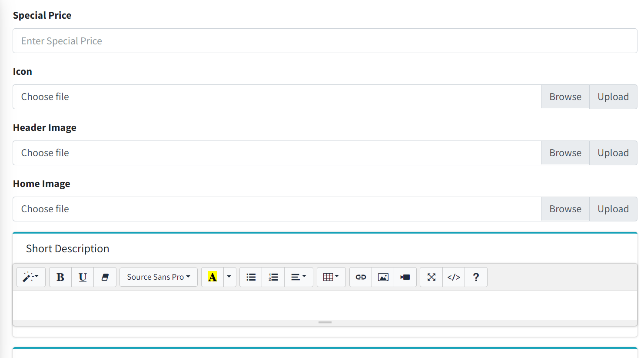The width and height of the screenshot is (644, 358).
Task: Apply the yellow highlight font color
Action: click(212, 277)
